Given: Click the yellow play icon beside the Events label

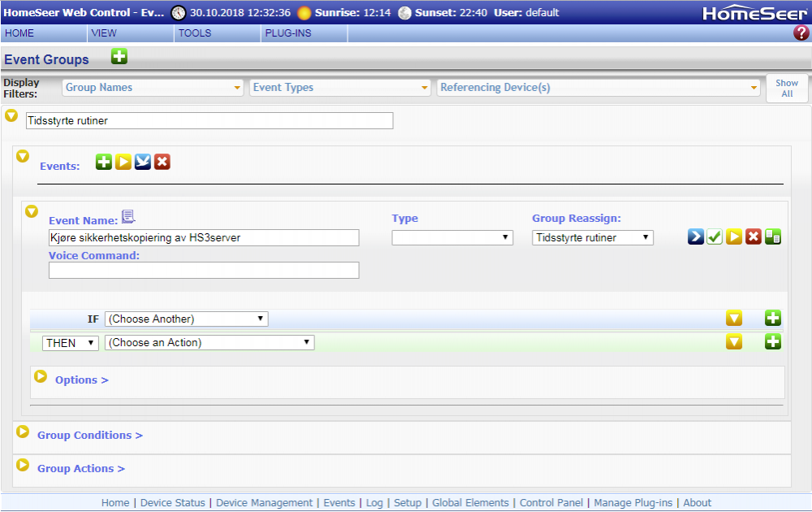Looking at the screenshot, I should (x=123, y=163).
